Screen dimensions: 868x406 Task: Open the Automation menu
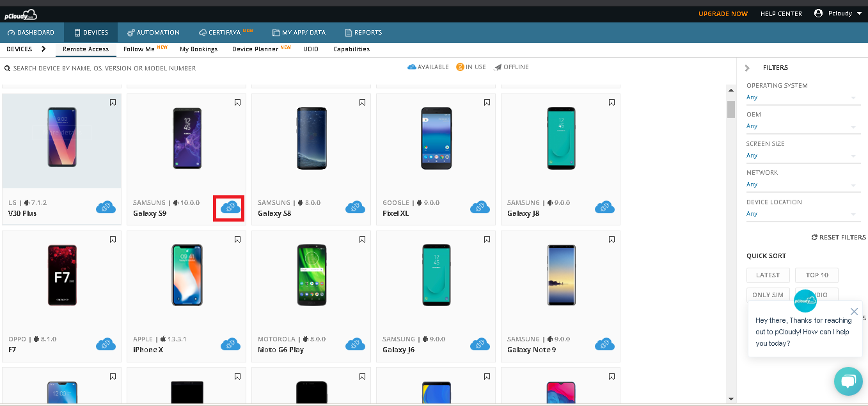154,33
